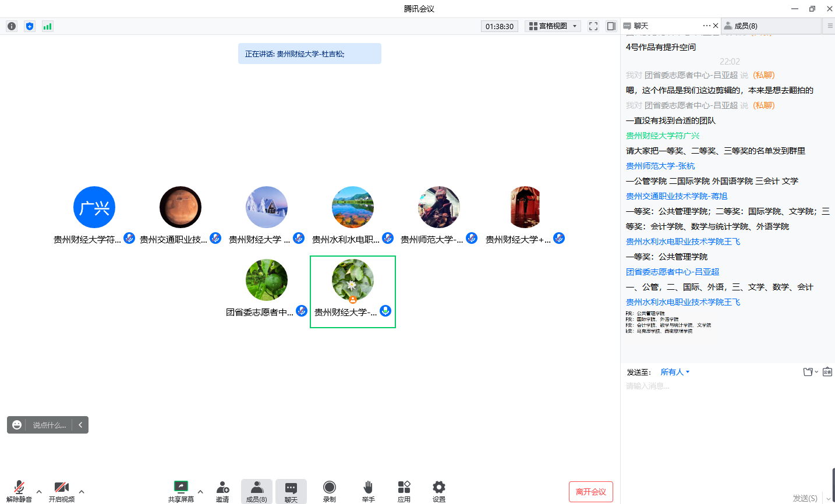Click the meeting info icon

tap(12, 26)
